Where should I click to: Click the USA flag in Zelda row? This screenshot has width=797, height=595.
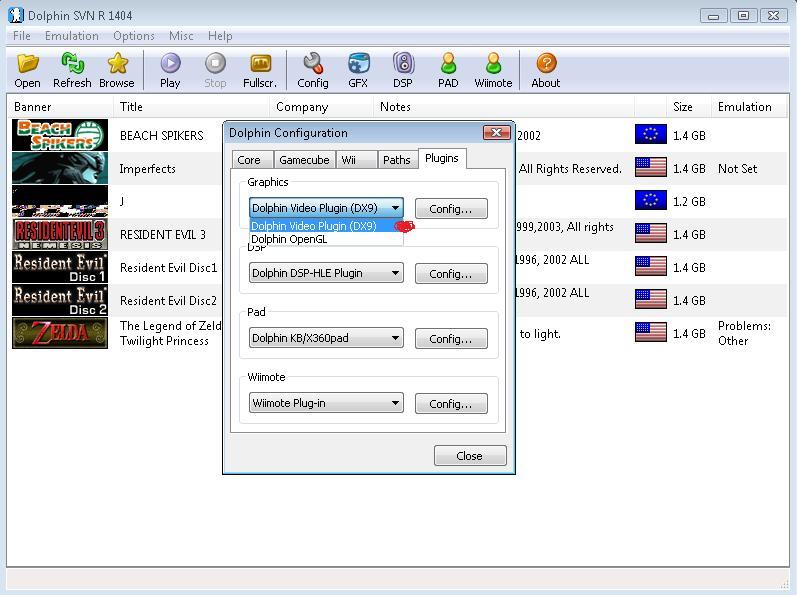pos(651,333)
